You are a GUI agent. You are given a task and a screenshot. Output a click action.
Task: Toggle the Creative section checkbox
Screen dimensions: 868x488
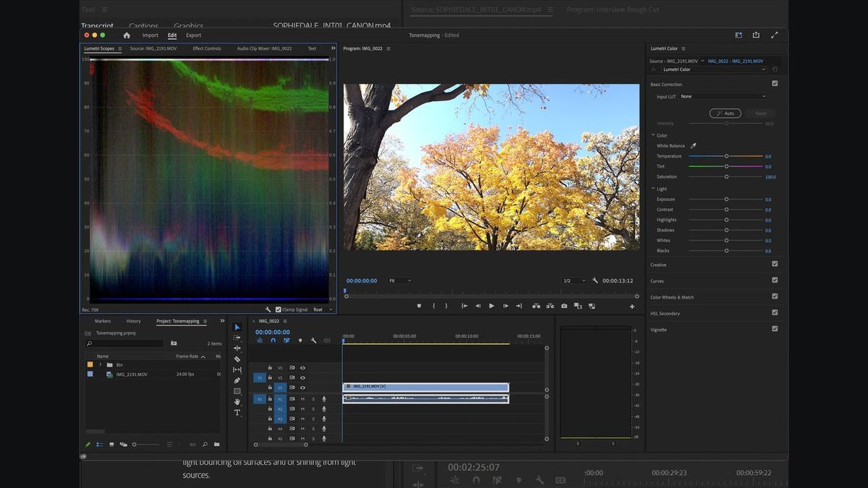[x=775, y=264]
